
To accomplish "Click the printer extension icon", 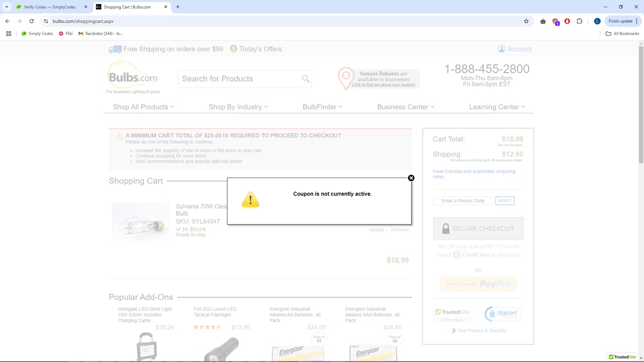I will click(543, 21).
